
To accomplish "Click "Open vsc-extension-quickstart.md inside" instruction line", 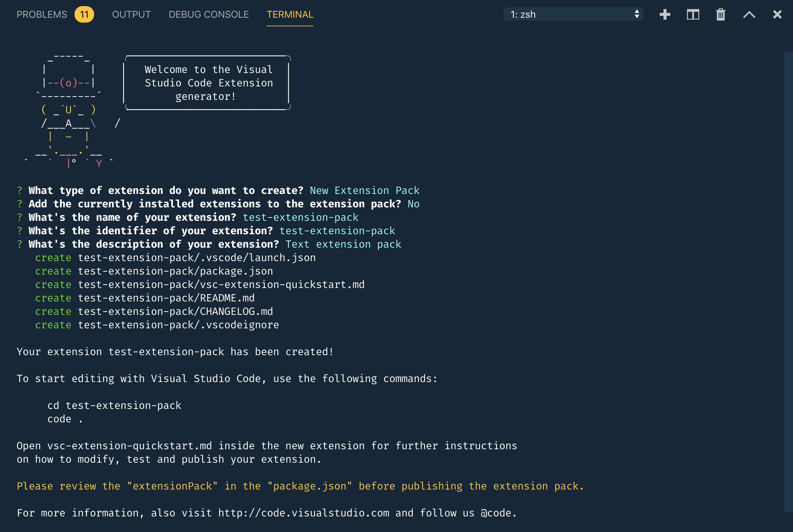I will click(266, 446).
